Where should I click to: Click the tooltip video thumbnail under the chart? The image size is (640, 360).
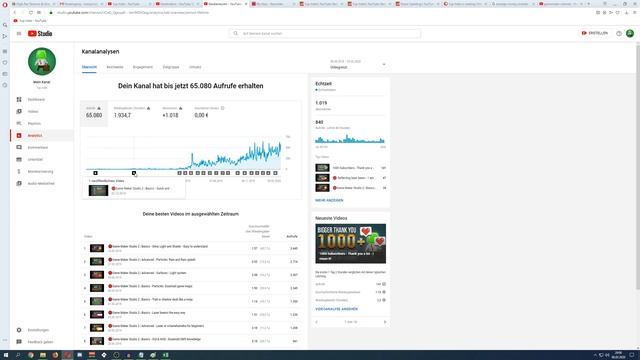tap(98, 191)
